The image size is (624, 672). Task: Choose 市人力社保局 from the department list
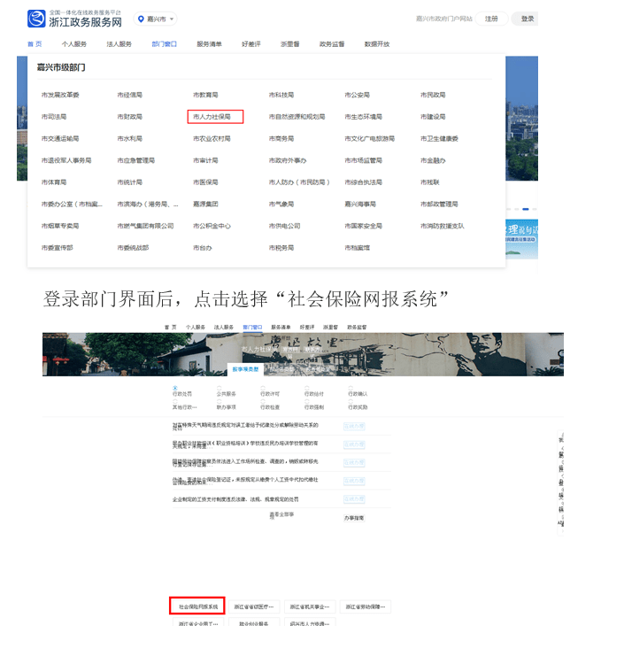[x=214, y=117]
